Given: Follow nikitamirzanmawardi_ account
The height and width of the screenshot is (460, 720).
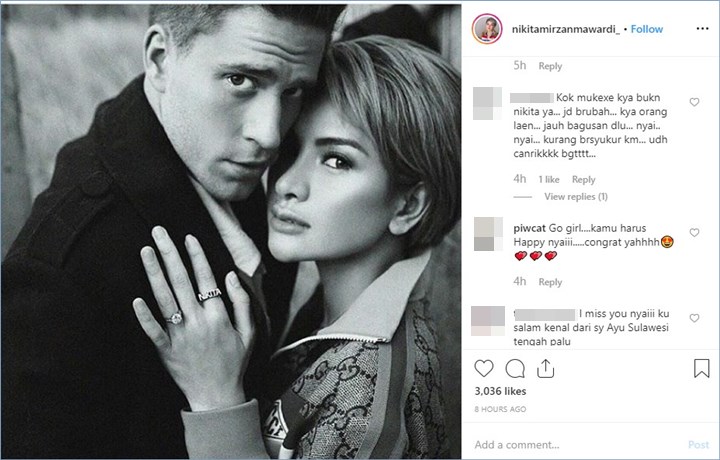Looking at the screenshot, I should click(646, 29).
